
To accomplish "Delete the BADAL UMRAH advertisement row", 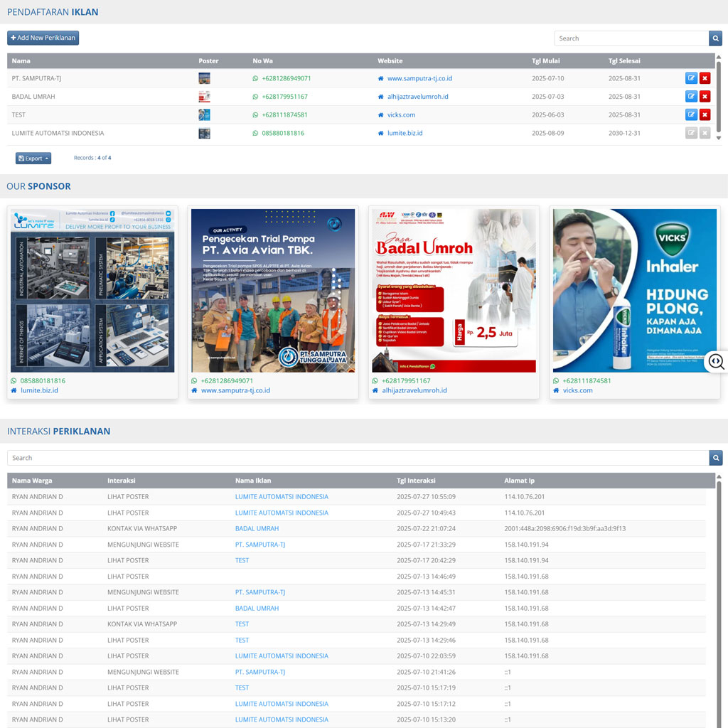I will coord(705,96).
